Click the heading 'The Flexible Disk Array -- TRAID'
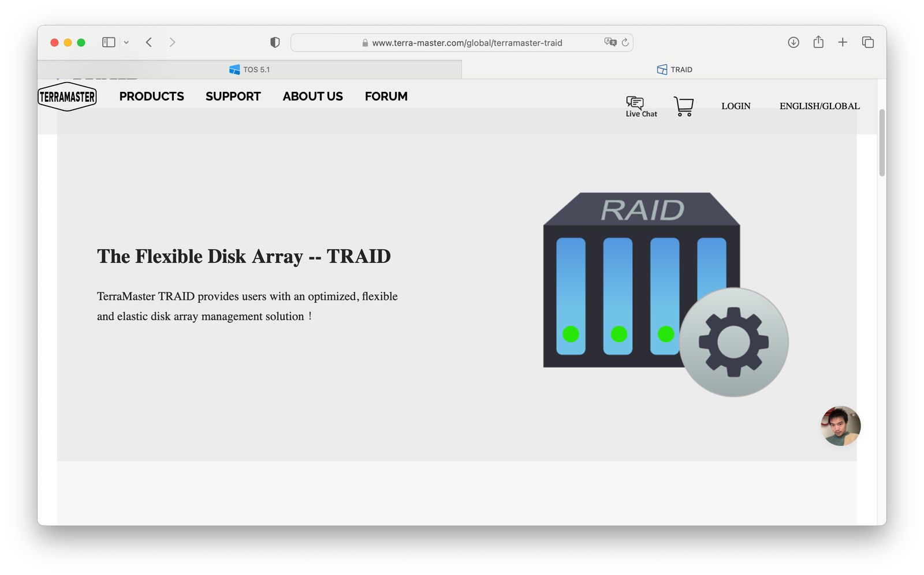The image size is (924, 575). 244,256
